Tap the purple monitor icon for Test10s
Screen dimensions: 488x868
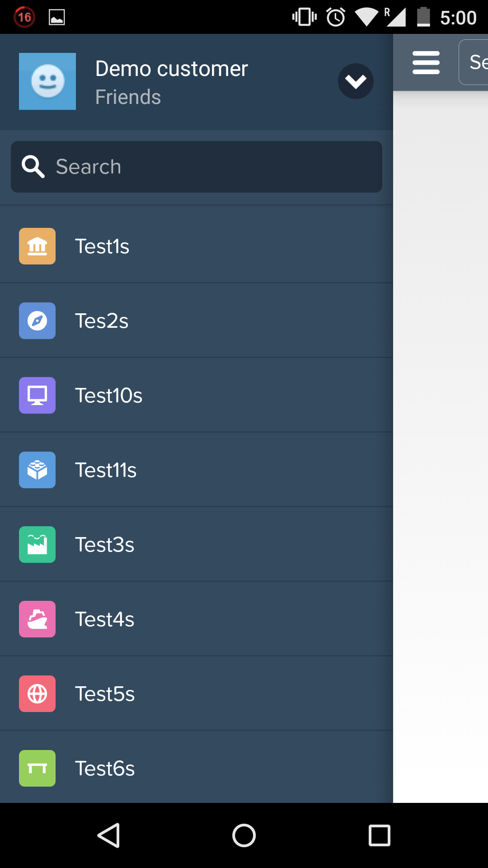pos(37,396)
